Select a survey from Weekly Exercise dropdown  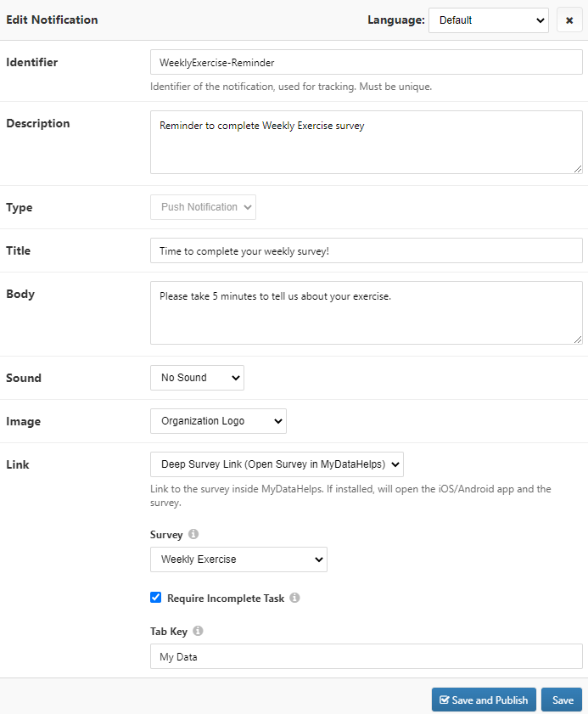[x=238, y=559]
